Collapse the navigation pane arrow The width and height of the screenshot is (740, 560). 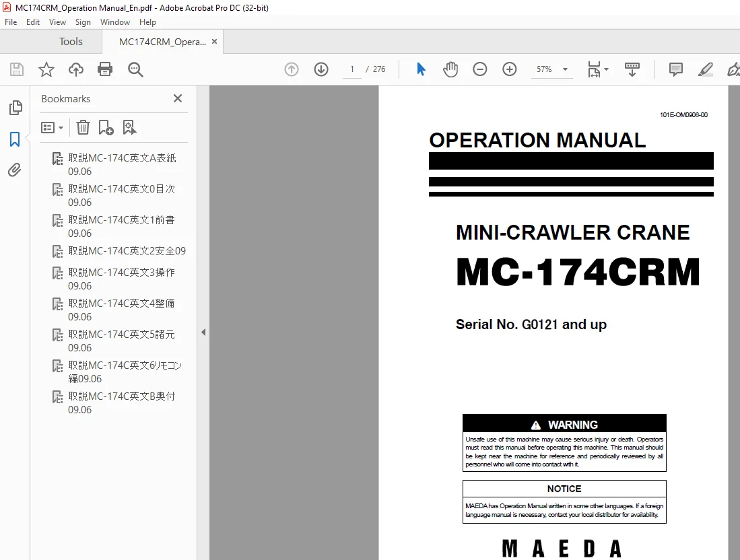pos(203,332)
